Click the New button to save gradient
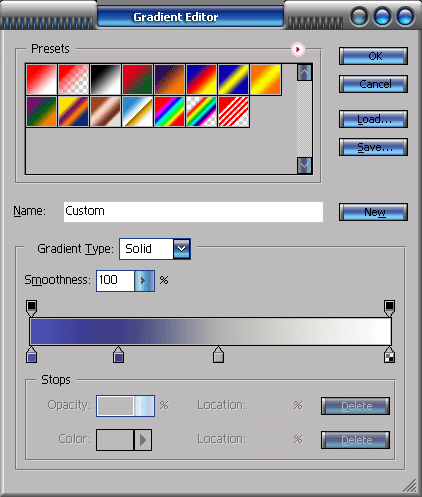The image size is (422, 497). click(373, 212)
